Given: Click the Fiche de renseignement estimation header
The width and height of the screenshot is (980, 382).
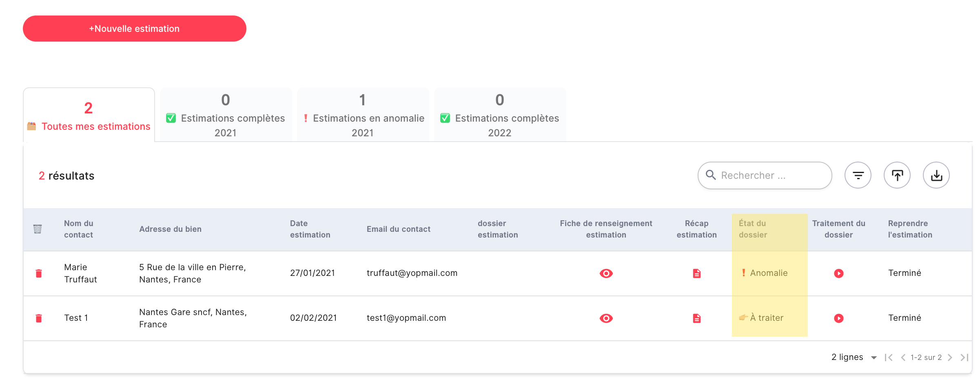Looking at the screenshot, I should (606, 229).
